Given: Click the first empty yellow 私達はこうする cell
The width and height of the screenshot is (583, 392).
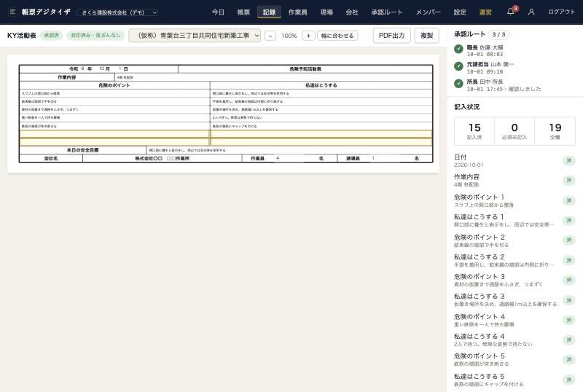Looking at the screenshot, I should click(x=321, y=134).
